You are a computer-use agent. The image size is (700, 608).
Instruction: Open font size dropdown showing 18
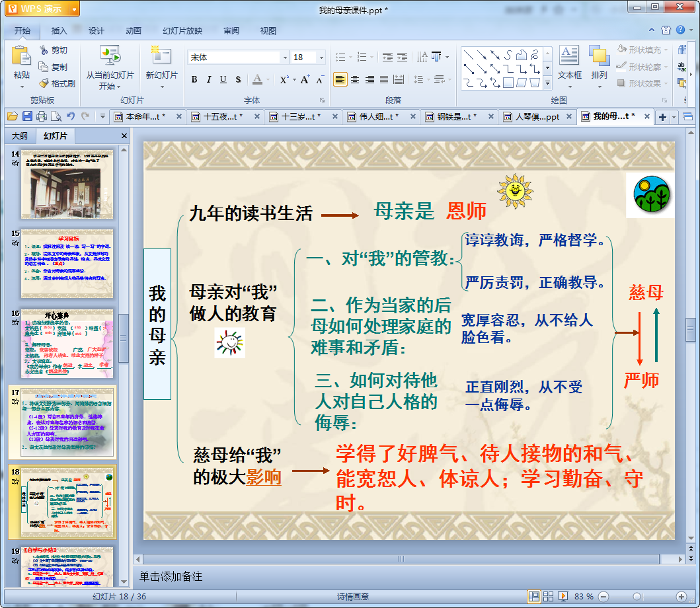[x=321, y=57]
